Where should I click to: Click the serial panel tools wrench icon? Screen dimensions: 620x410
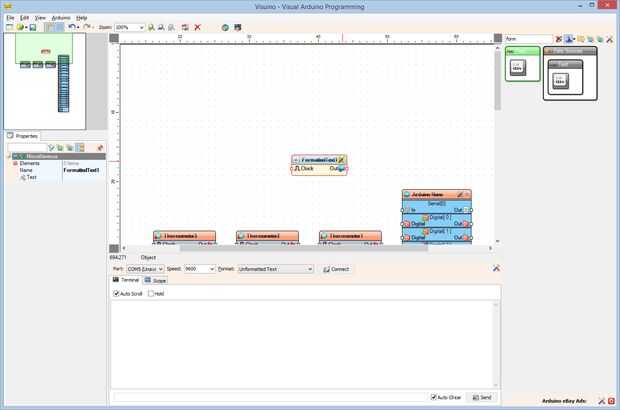496,268
